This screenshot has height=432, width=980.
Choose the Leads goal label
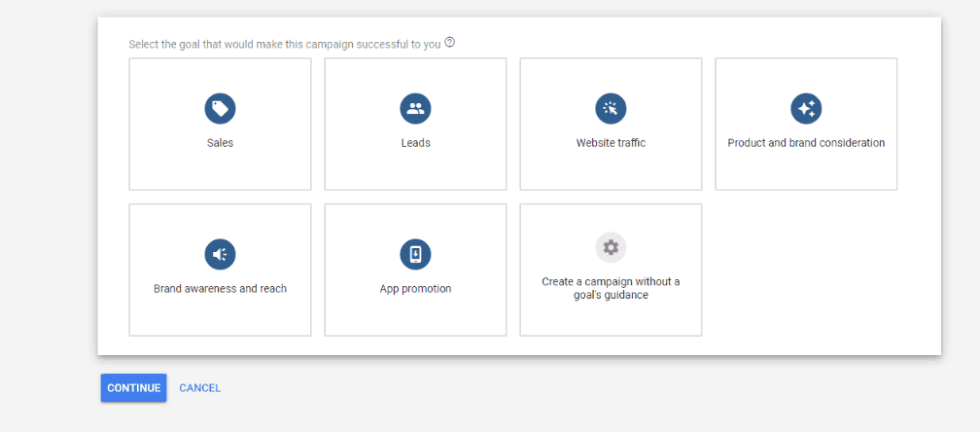416,143
